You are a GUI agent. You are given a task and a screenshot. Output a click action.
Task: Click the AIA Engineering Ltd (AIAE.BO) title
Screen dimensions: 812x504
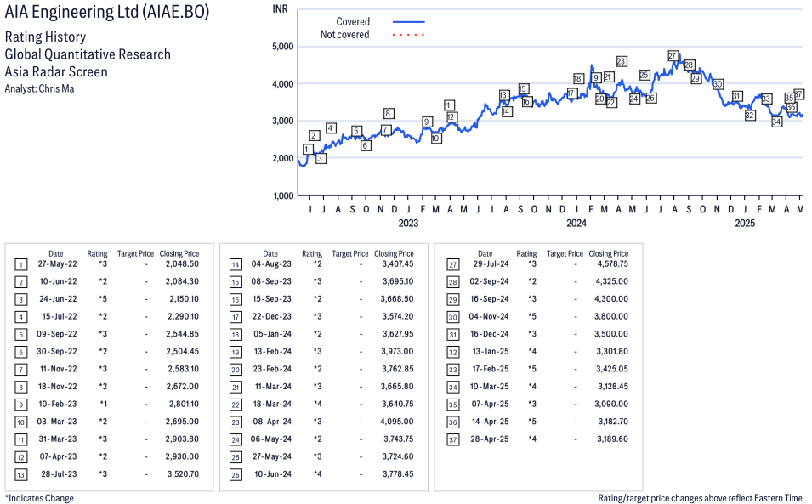pos(107,11)
